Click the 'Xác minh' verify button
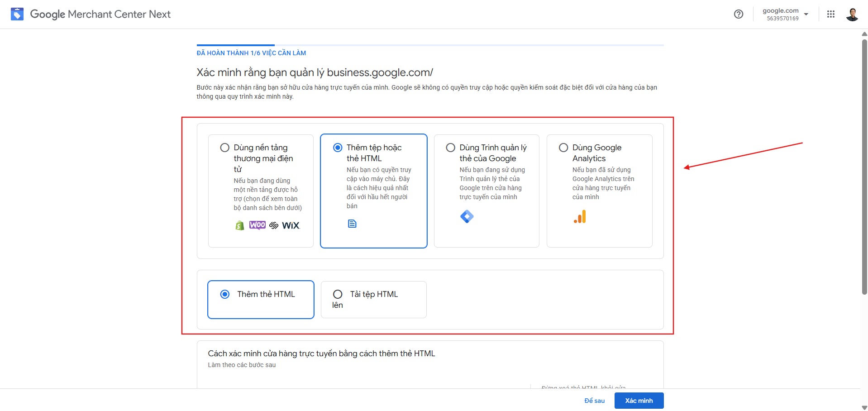Screen dimensions: 868x411 pyautogui.click(x=639, y=401)
